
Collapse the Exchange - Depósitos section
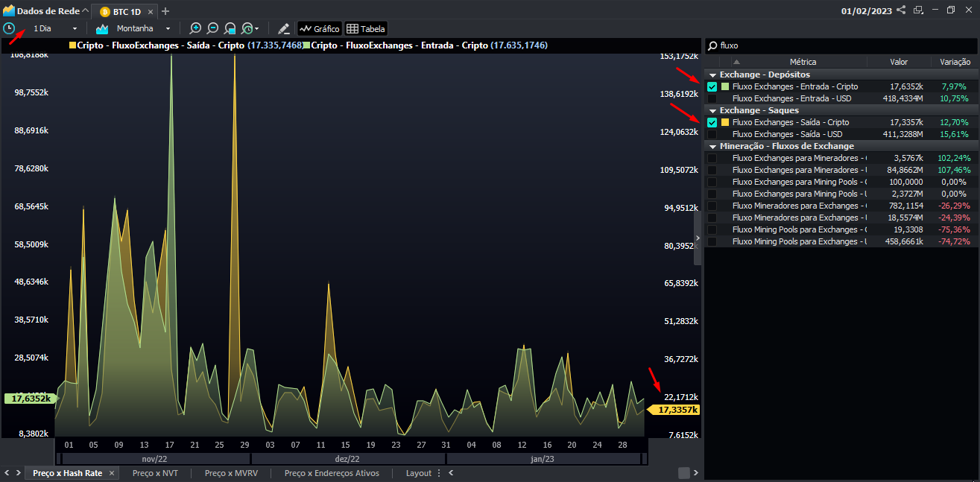(x=712, y=74)
